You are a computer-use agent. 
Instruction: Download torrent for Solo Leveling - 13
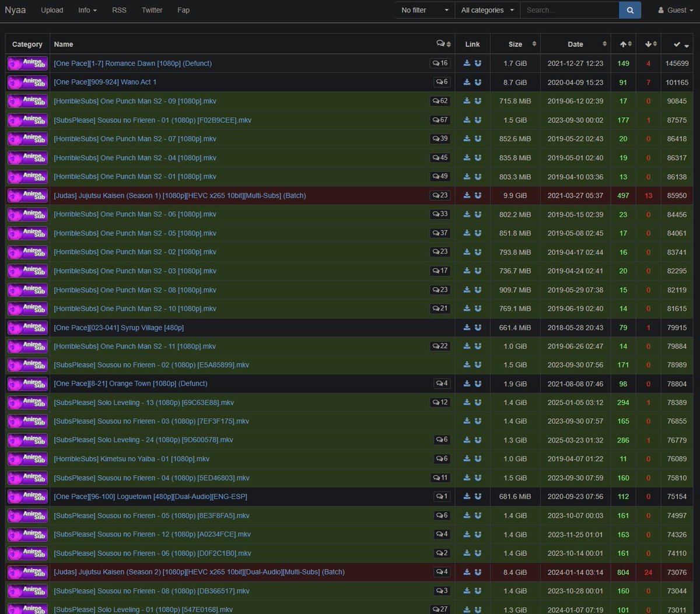pos(467,402)
